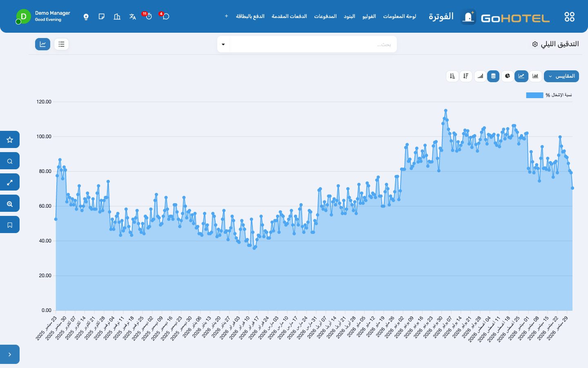The width and height of the screenshot is (588, 368).
Task: Sort values ascending icon
Action: coord(452,76)
